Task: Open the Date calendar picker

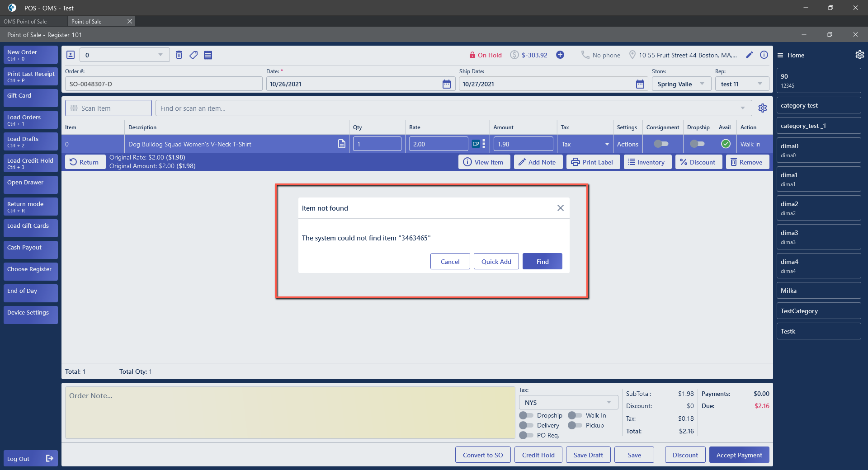Action: click(x=447, y=84)
